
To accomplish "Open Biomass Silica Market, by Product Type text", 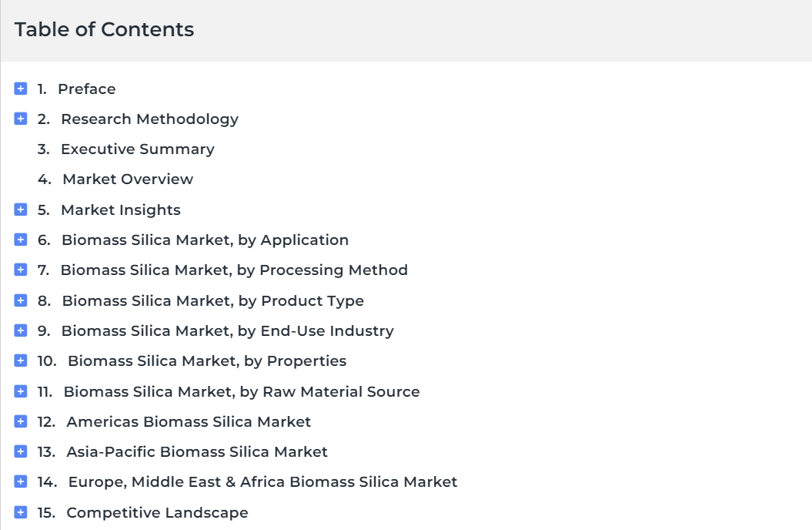I will pos(213,301).
